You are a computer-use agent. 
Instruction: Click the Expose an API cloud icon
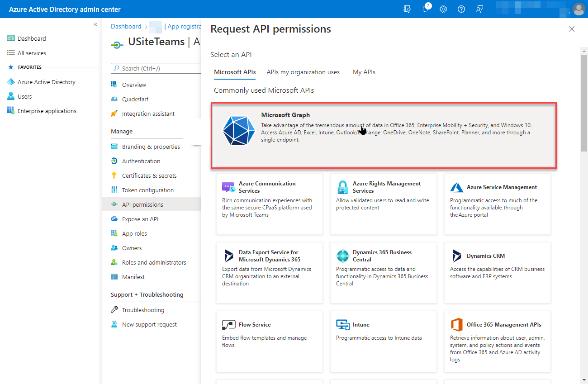click(x=114, y=219)
